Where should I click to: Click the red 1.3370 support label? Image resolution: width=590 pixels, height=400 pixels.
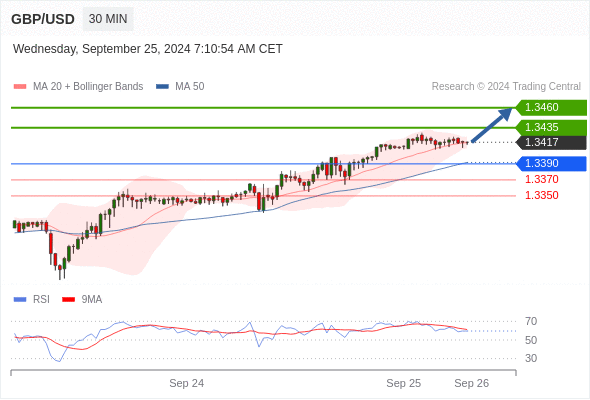tap(541, 179)
